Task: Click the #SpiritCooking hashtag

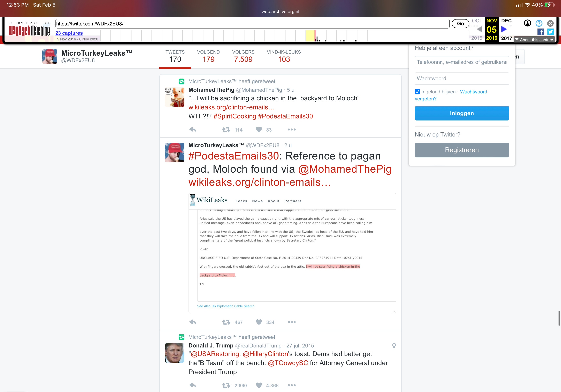Action: point(235,116)
